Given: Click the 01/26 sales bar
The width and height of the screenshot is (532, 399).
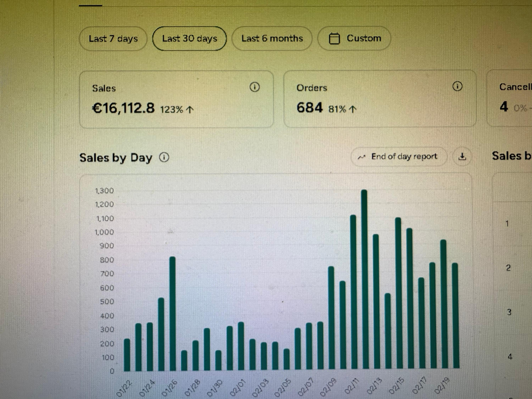Looking at the screenshot, I should (x=172, y=313).
